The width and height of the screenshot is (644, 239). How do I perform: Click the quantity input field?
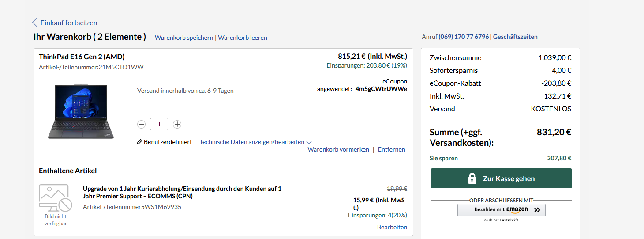point(159,125)
